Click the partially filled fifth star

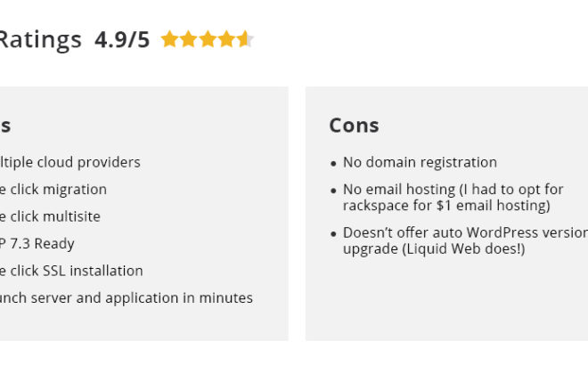[246, 39]
